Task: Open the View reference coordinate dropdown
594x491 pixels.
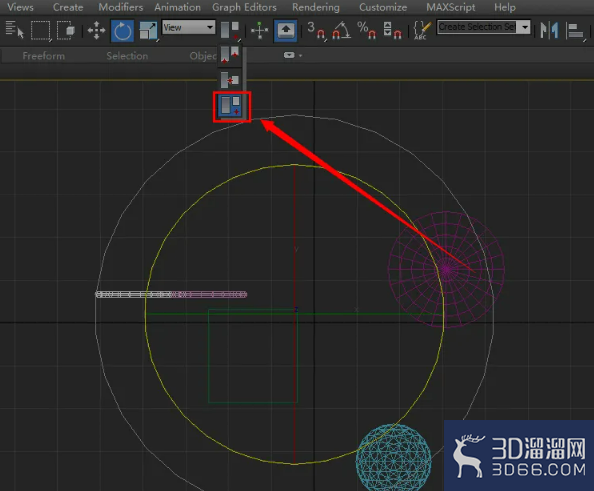Action: [188, 27]
